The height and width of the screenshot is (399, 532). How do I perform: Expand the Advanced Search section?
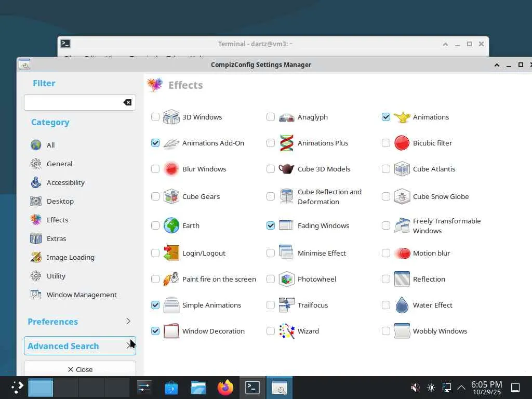point(79,346)
